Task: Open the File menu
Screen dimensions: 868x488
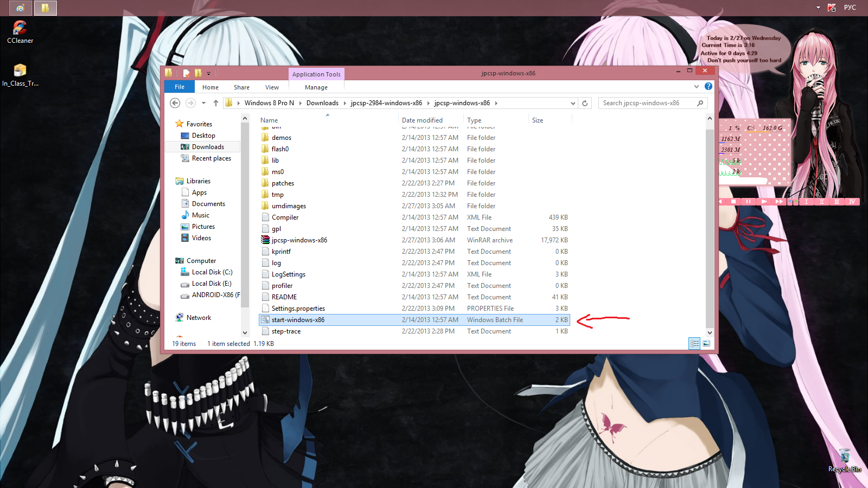Action: point(180,87)
